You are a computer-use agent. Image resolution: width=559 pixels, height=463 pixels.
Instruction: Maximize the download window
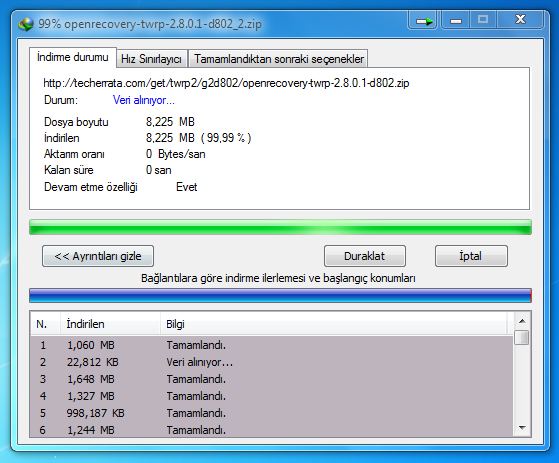pos(483,20)
